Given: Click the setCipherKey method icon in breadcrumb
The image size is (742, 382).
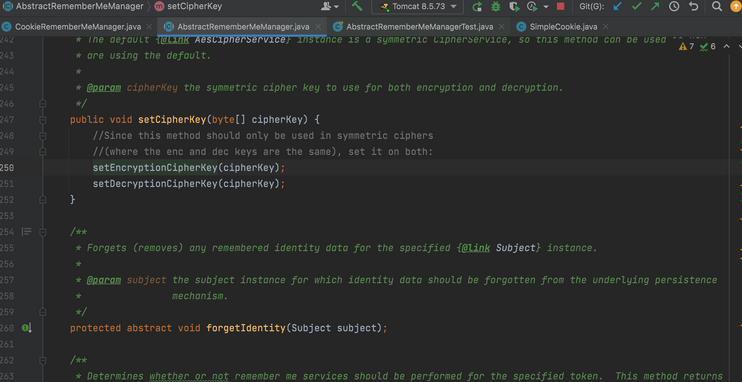Looking at the screenshot, I should (159, 7).
